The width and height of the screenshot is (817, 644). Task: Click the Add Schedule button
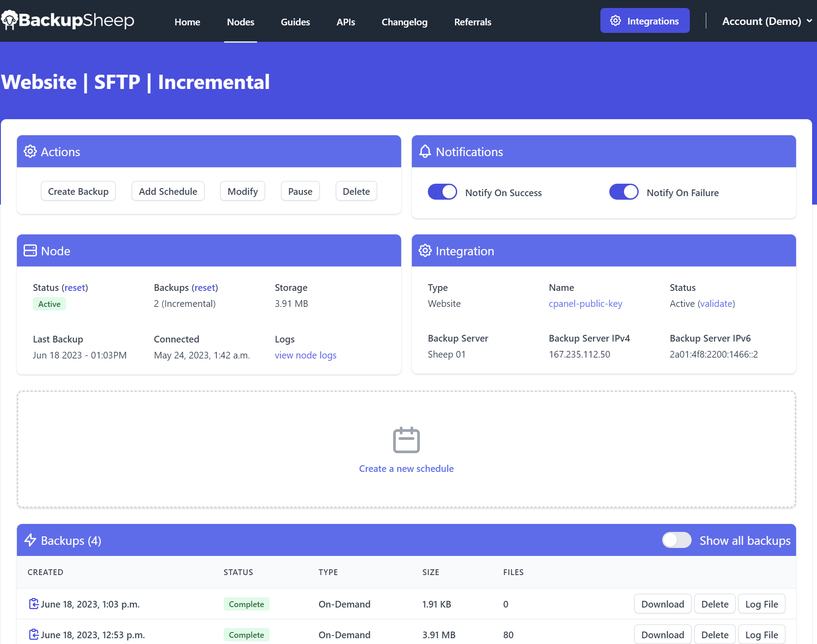pyautogui.click(x=168, y=191)
